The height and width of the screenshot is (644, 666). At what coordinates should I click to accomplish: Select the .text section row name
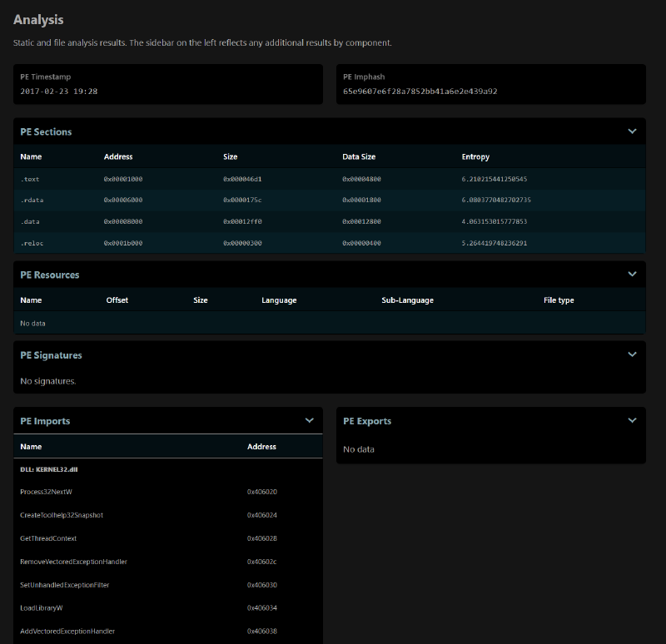coord(30,179)
